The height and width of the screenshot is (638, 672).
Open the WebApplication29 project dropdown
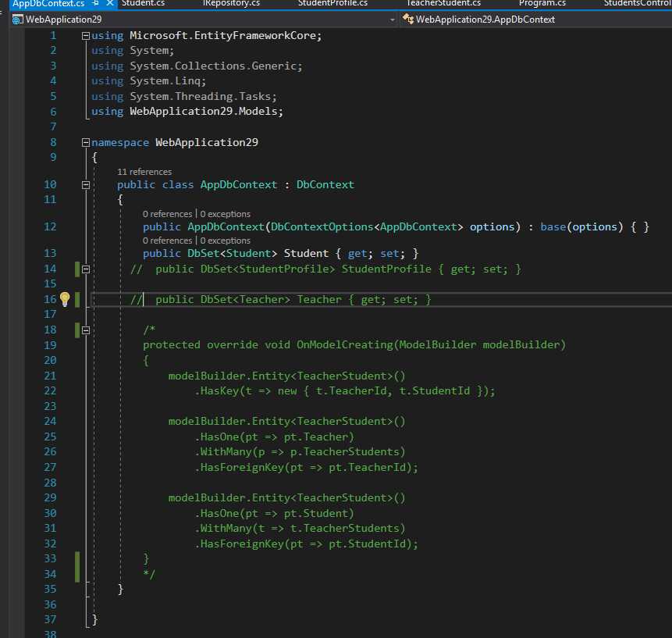click(391, 20)
